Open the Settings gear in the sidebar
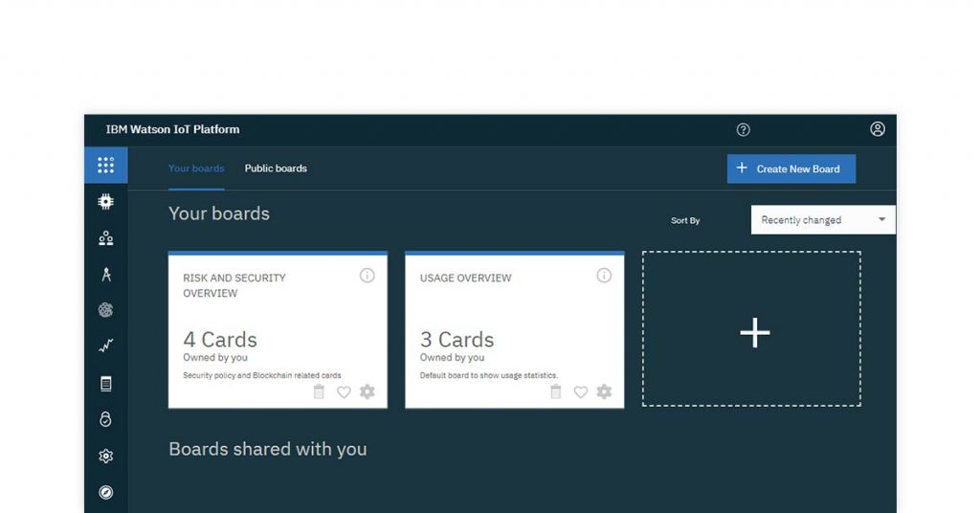Viewport: 980px width, 513px height. 105,457
